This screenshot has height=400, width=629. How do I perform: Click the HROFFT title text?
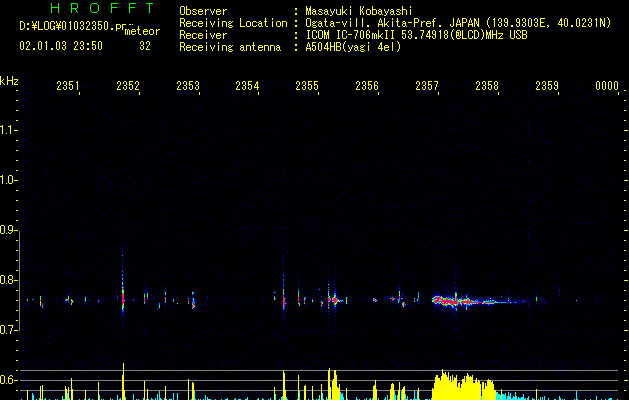pyautogui.click(x=102, y=8)
